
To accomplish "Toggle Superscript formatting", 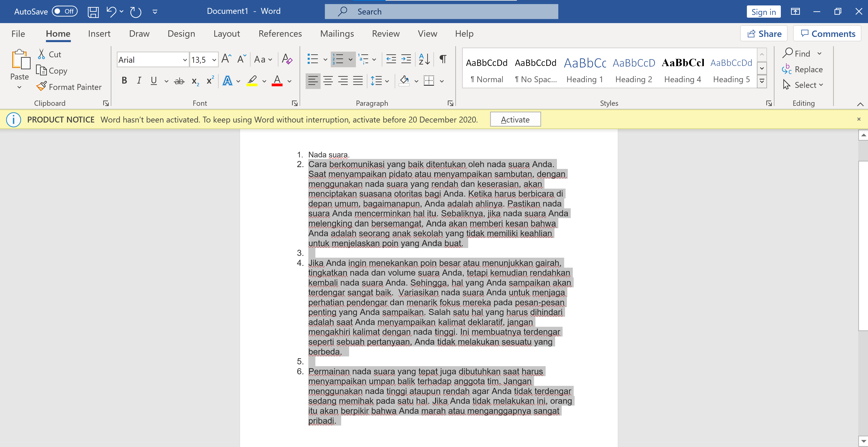I will click(210, 81).
